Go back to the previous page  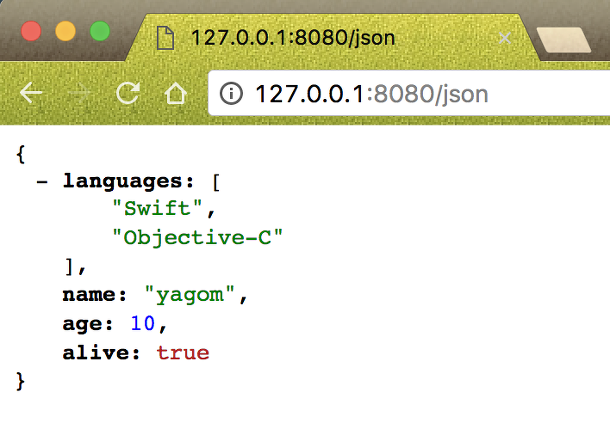point(31,93)
